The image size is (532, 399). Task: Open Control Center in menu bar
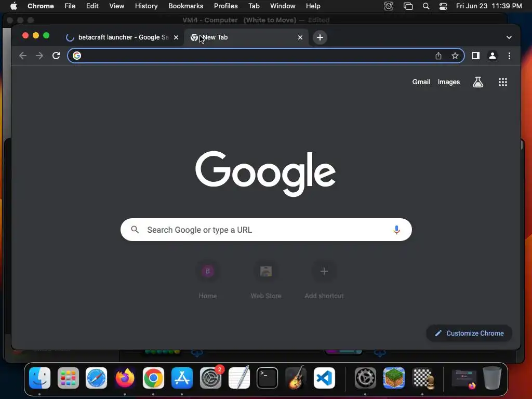click(x=443, y=6)
